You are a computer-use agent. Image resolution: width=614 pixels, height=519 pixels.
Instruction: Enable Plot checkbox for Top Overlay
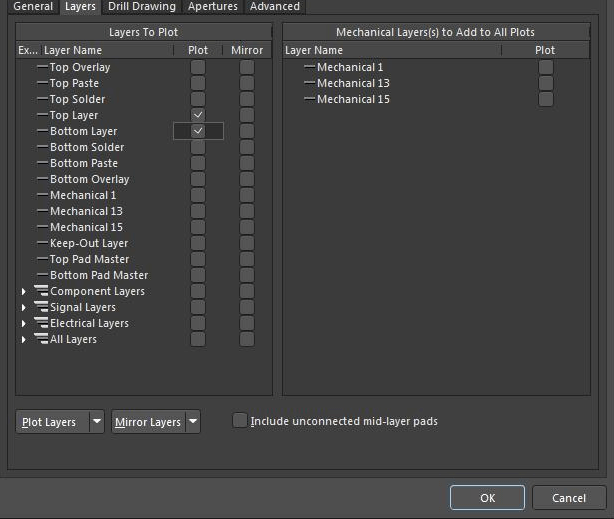pos(198,67)
